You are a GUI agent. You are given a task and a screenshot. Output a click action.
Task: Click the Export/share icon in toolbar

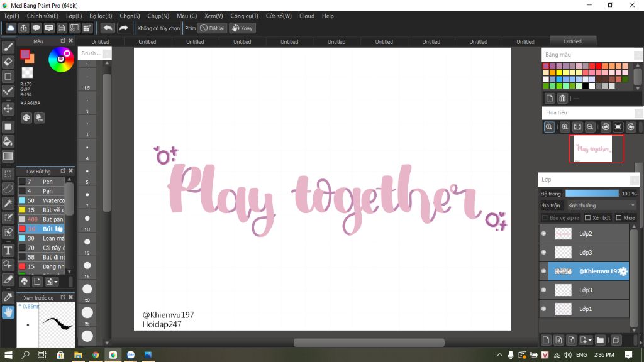coord(23,28)
